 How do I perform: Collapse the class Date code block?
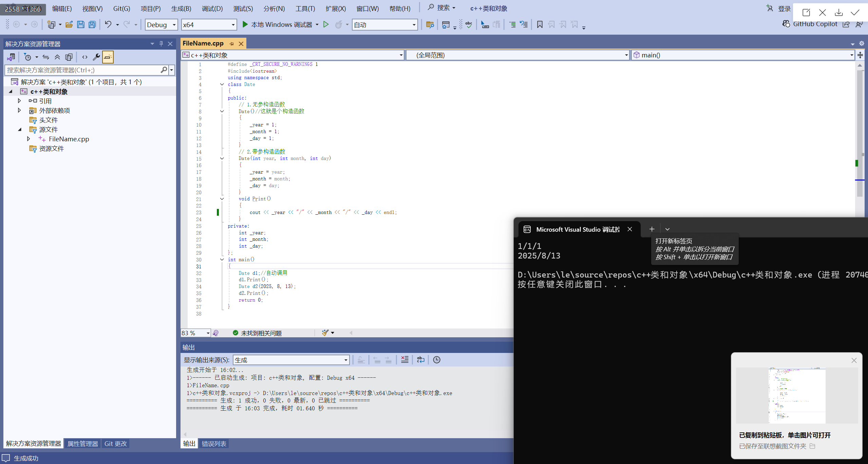[x=222, y=84]
